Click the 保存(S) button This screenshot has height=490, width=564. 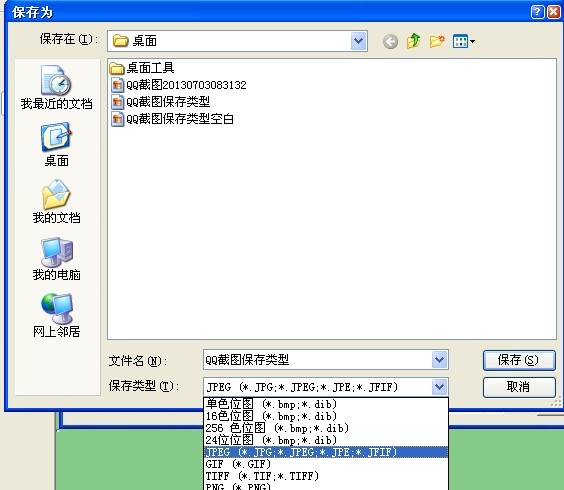pos(519,360)
